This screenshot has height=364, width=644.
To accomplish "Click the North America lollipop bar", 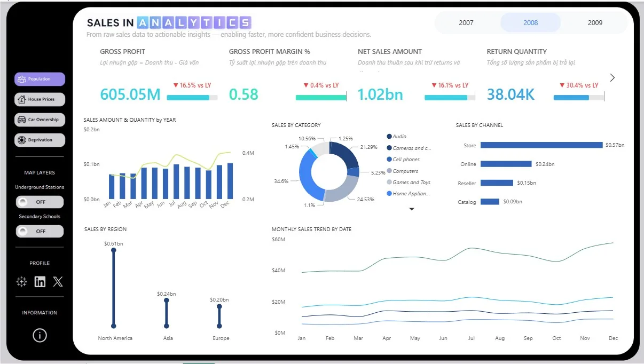I will [x=114, y=288].
